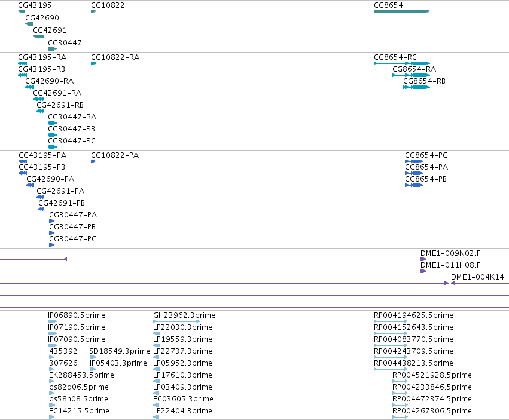Select transcript CG10822-RA
Viewport: 509px width, 420px height.
[115, 57]
